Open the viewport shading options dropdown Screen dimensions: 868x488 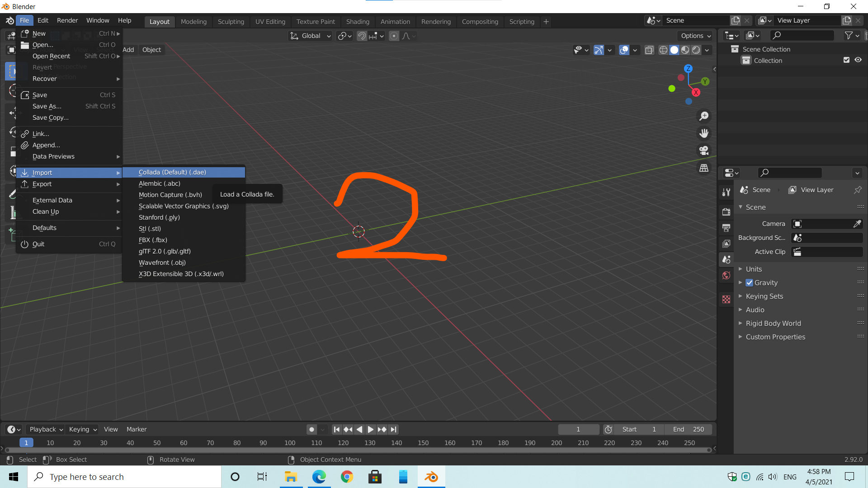tap(707, 50)
